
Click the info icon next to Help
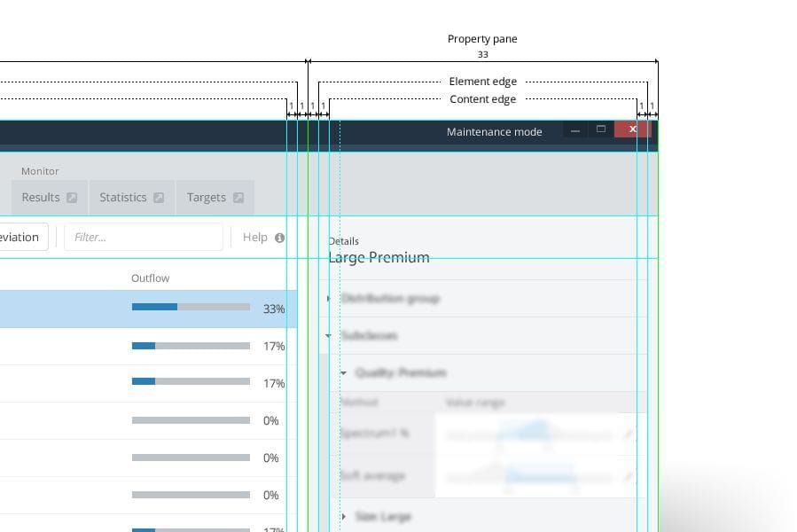point(281,237)
